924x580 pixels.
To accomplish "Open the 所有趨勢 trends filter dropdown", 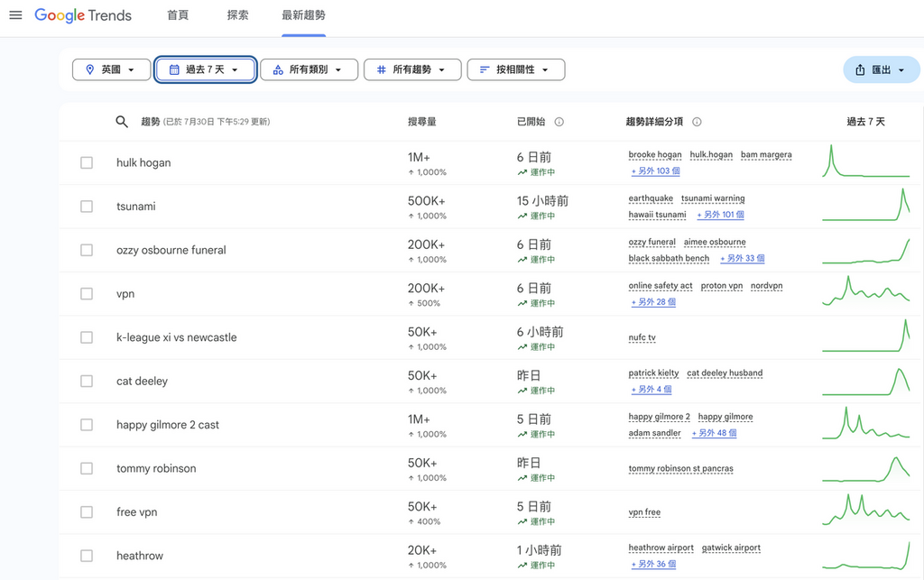I will (412, 69).
